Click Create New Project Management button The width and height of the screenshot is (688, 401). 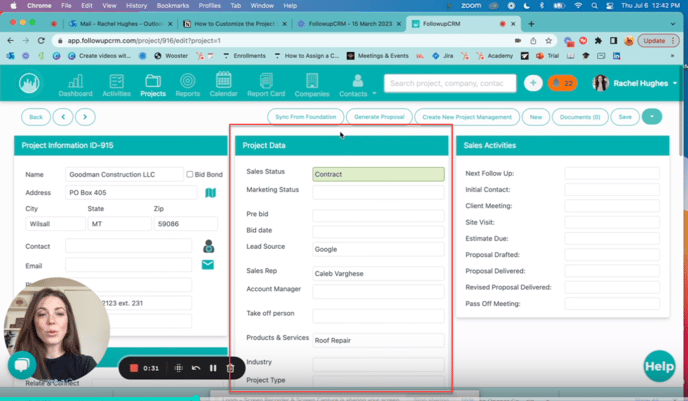467,117
